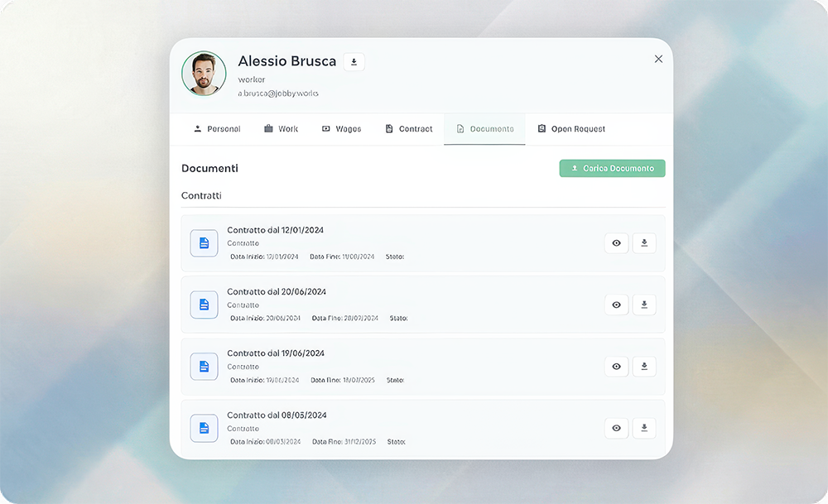828x504 pixels.
Task: Download Alessio Brusca's profile using header icon
Action: [x=354, y=62]
